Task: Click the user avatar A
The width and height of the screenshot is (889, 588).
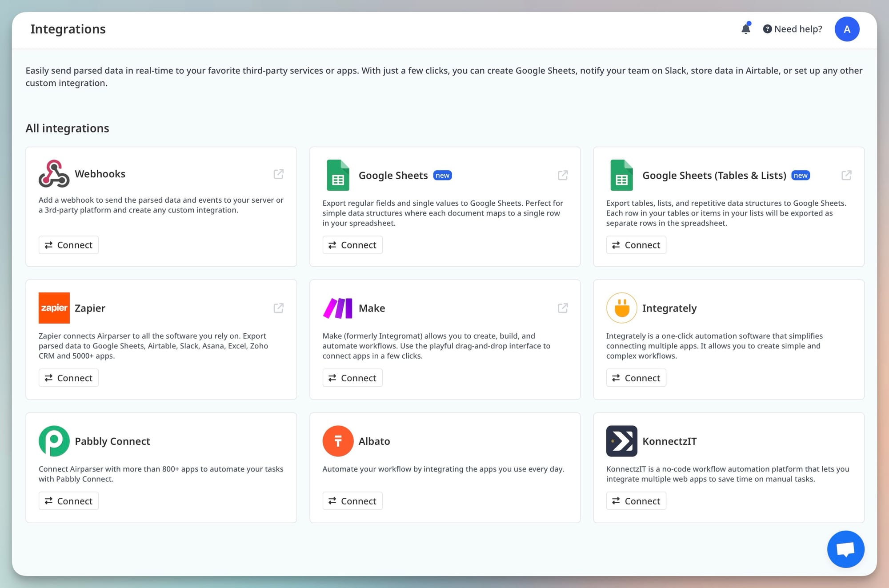Action: (x=846, y=29)
